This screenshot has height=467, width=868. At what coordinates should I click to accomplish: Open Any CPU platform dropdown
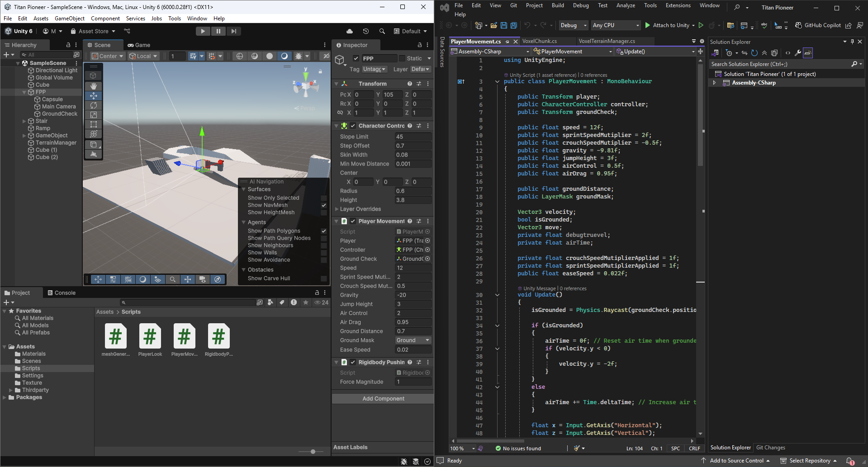coord(616,25)
